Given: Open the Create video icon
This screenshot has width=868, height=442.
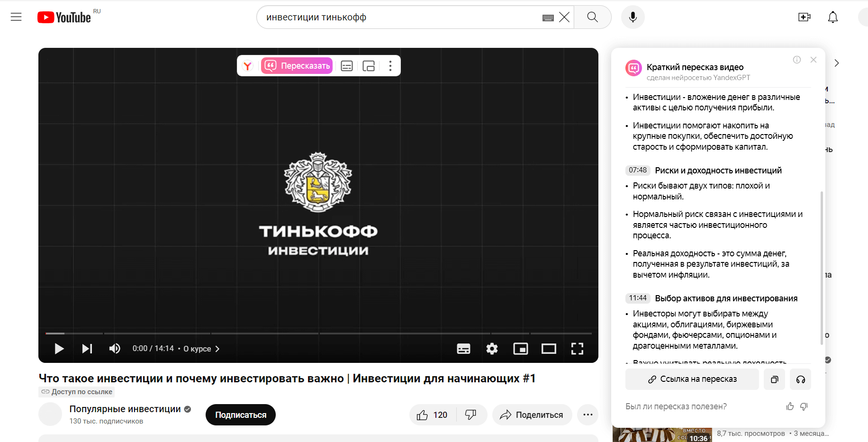Looking at the screenshot, I should (x=804, y=18).
